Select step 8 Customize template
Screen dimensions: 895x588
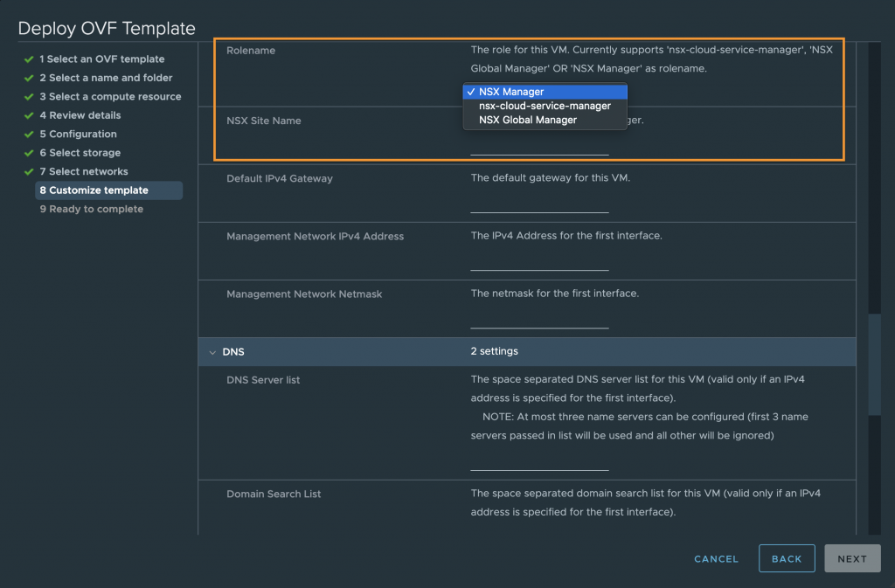tap(109, 190)
